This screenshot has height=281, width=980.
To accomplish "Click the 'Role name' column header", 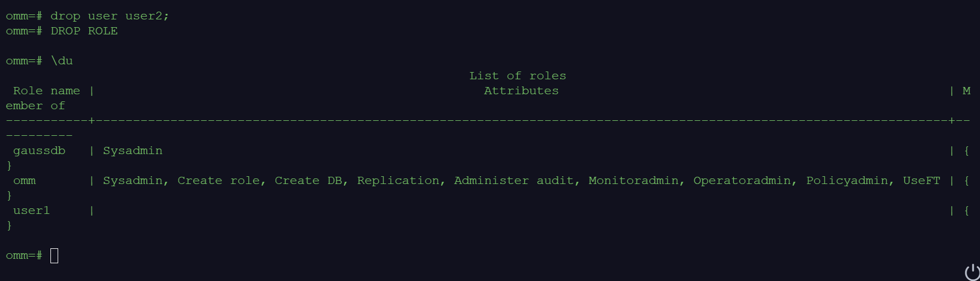I will [47, 91].
